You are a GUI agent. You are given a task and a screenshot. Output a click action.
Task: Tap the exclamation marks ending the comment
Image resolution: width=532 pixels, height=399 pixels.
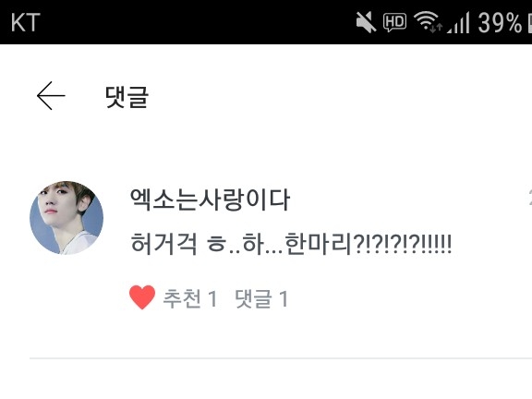(x=438, y=244)
